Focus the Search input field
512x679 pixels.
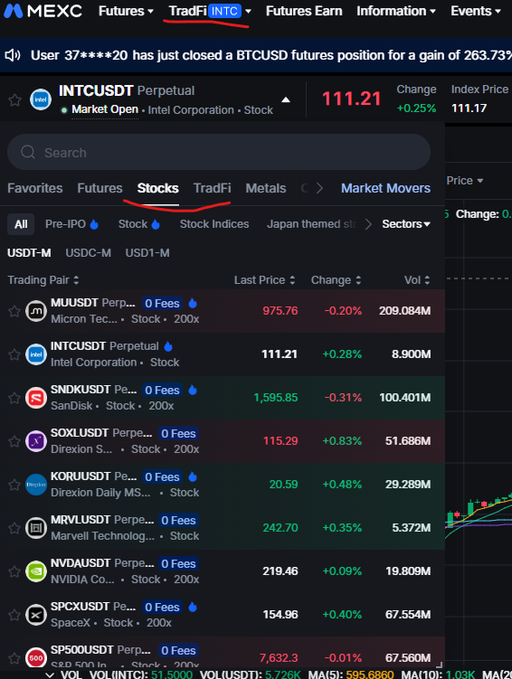219,152
